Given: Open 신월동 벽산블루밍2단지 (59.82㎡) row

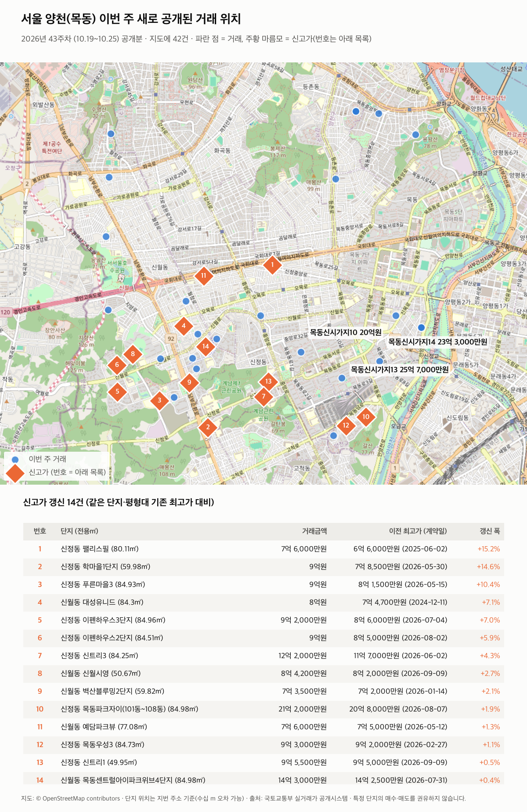Looking at the screenshot, I should click(x=263, y=691).
